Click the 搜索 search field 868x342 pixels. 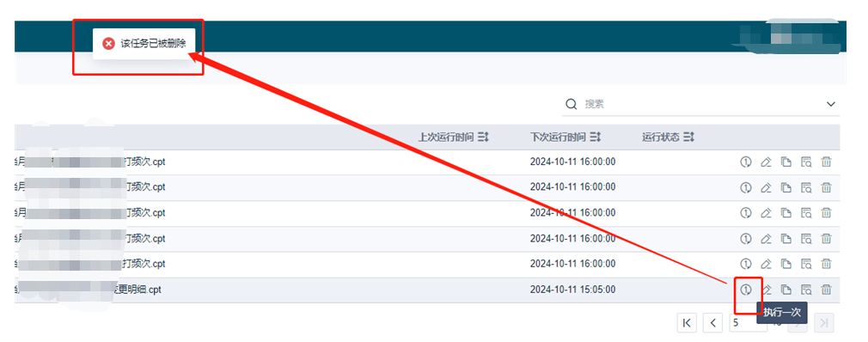(700, 104)
